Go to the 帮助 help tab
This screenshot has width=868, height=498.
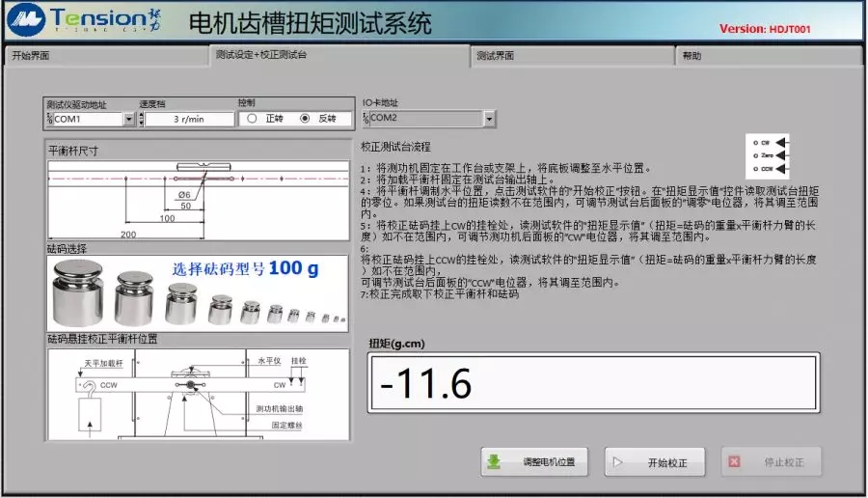[x=767, y=56]
